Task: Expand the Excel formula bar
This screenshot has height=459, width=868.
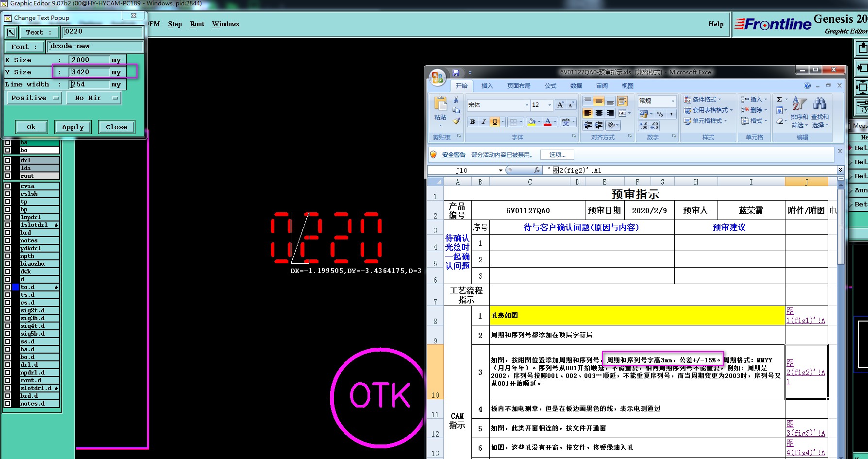Action: 840,170
